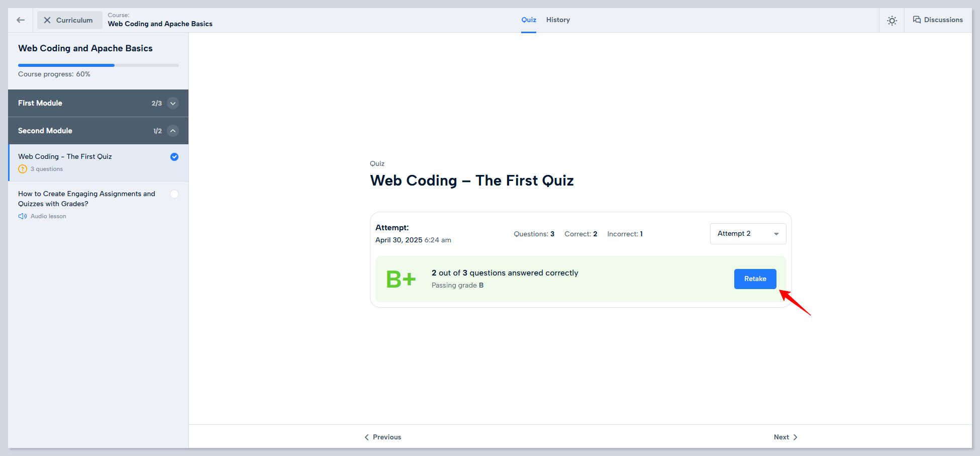Toggle light/dark theme sun icon

[x=892, y=21]
